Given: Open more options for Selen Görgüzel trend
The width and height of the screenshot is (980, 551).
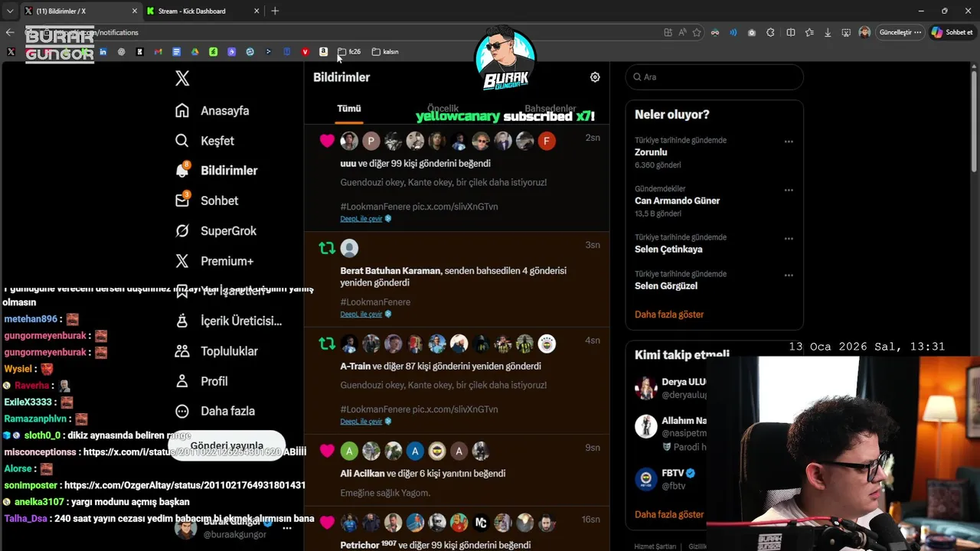Looking at the screenshot, I should coord(789,275).
